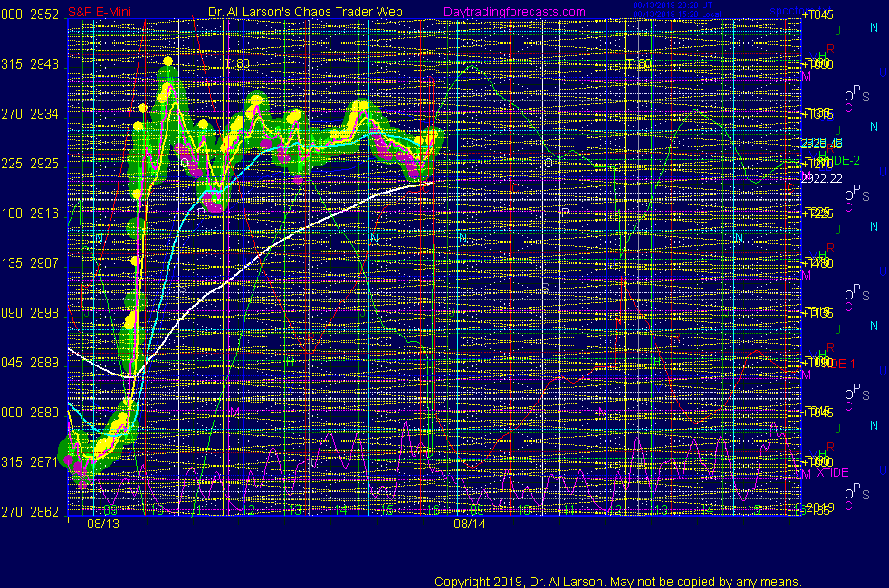Screen dimensions: 889x588
Task: Click the 2880 price level on left axis
Action: coord(45,413)
